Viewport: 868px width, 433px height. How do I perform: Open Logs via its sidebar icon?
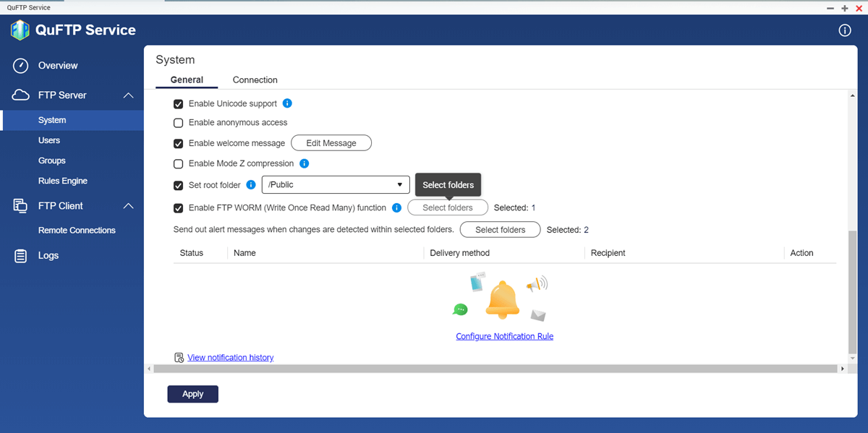pyautogui.click(x=21, y=256)
